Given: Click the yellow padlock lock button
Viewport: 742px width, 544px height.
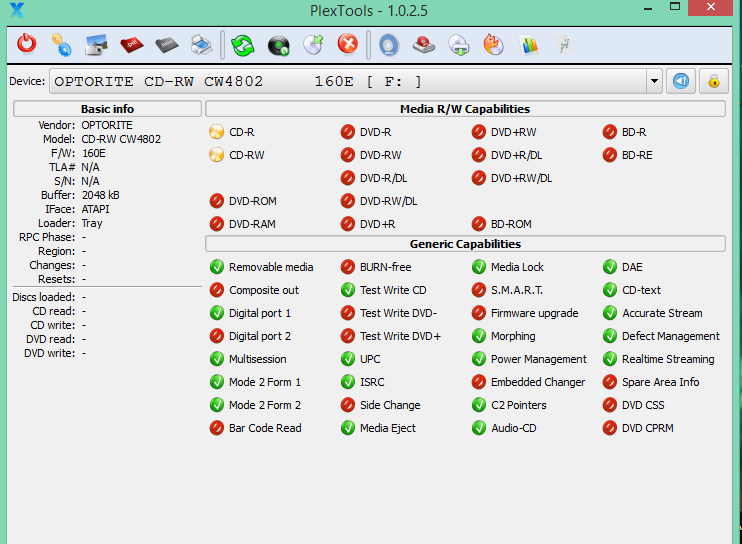Looking at the screenshot, I should click(x=714, y=81).
